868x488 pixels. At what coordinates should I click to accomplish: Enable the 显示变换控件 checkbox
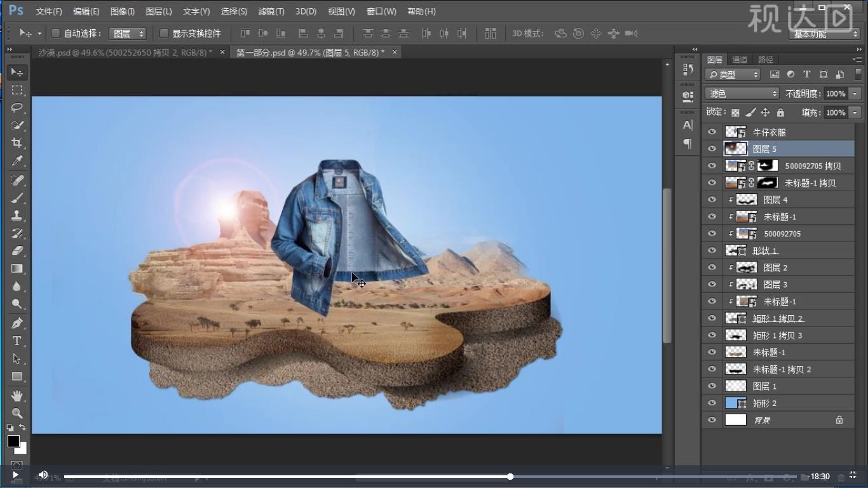pos(164,33)
